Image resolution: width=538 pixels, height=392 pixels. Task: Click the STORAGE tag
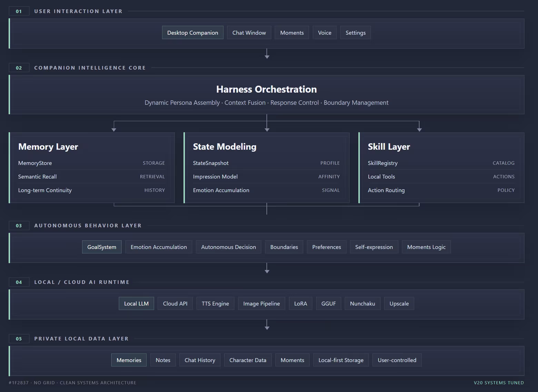pyautogui.click(x=154, y=163)
